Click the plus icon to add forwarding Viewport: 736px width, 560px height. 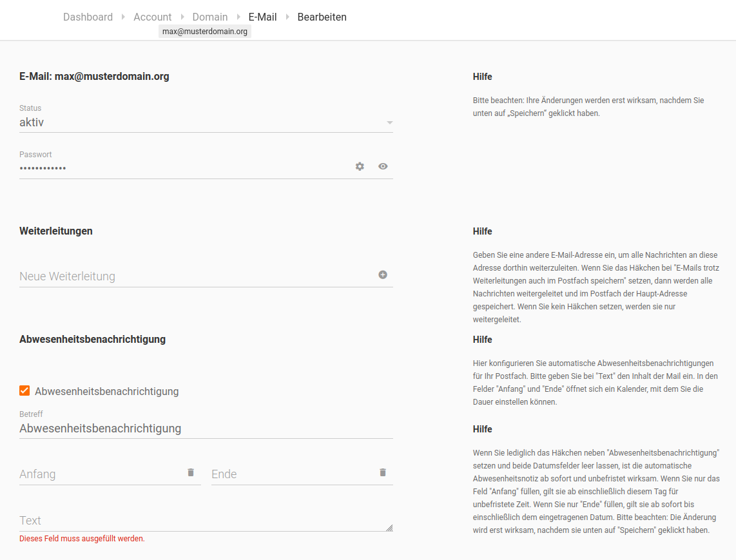(383, 275)
